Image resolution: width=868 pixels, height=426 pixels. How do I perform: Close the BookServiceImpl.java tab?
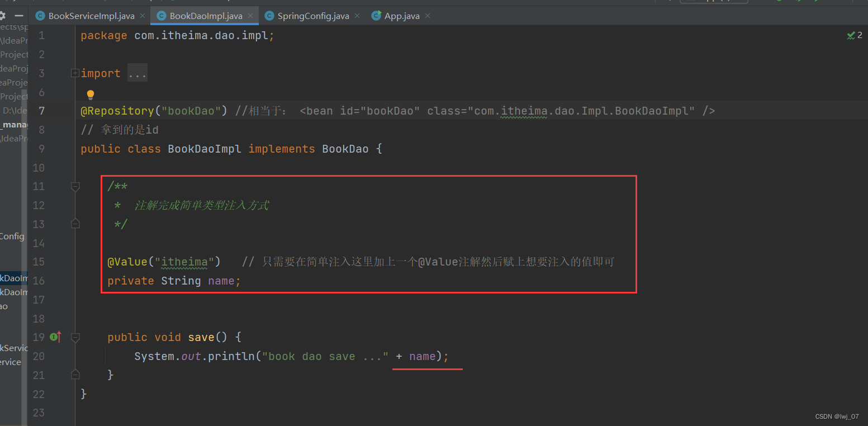(142, 16)
